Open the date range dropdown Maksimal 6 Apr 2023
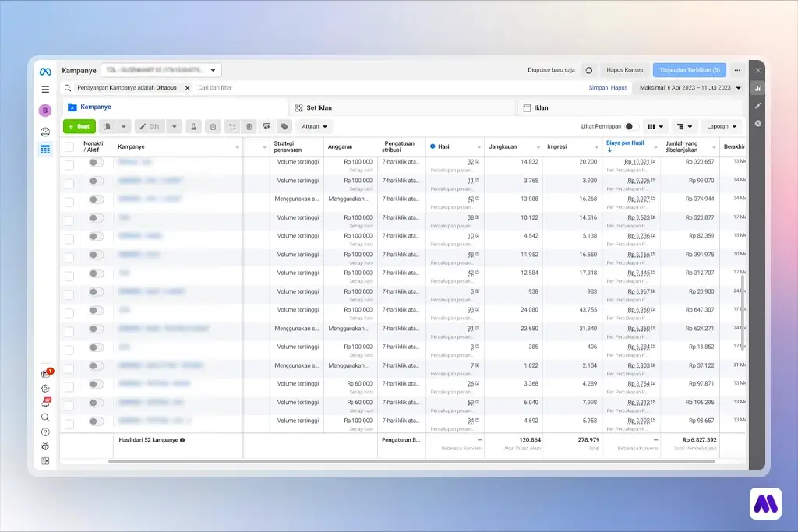Screen dimensions: 798x532 click(x=690, y=88)
